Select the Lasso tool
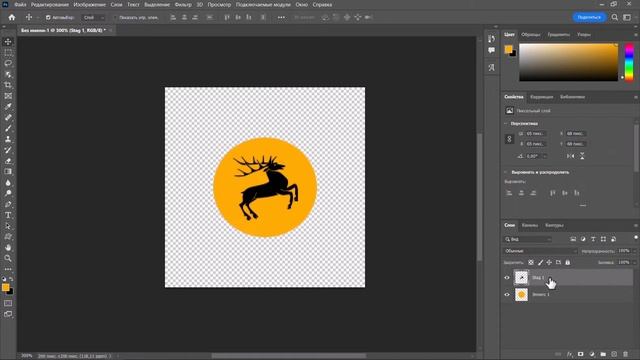The width and height of the screenshot is (640, 360). 8,63
